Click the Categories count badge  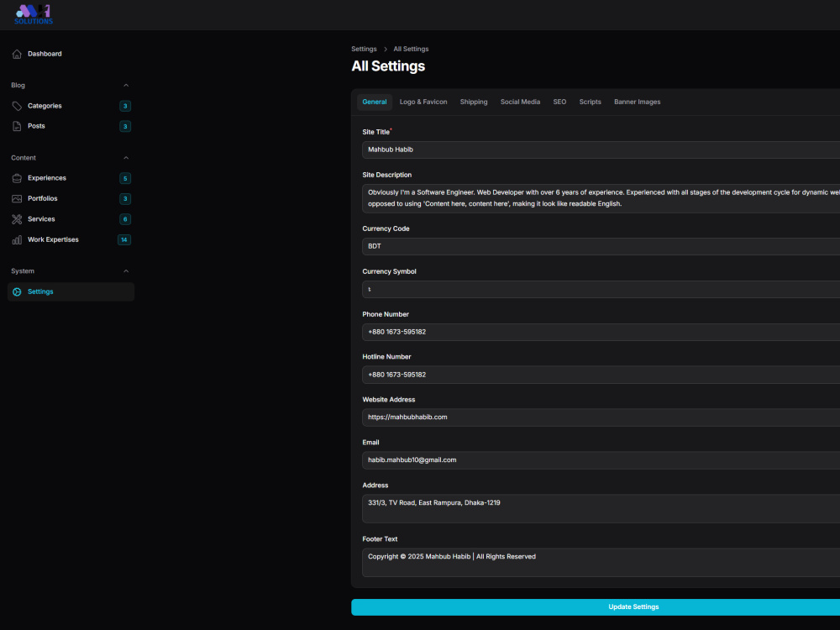(125, 106)
